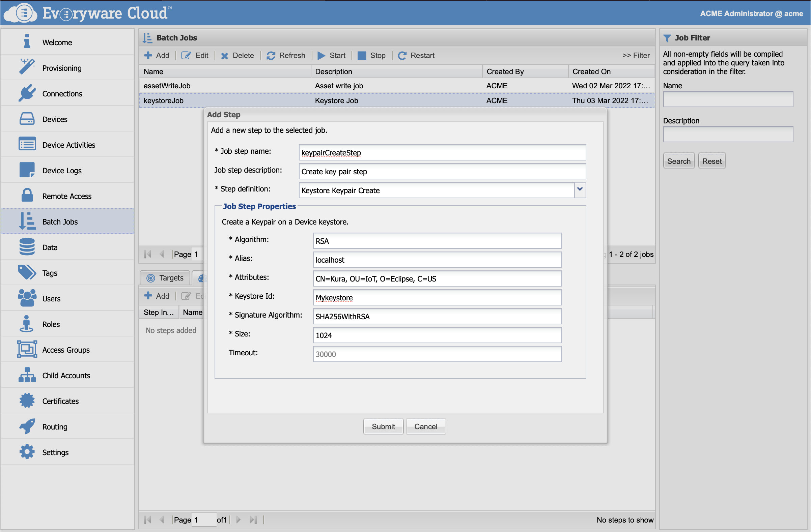This screenshot has height=532, width=811.
Task: Sort by the Created On column
Action: [611, 71]
